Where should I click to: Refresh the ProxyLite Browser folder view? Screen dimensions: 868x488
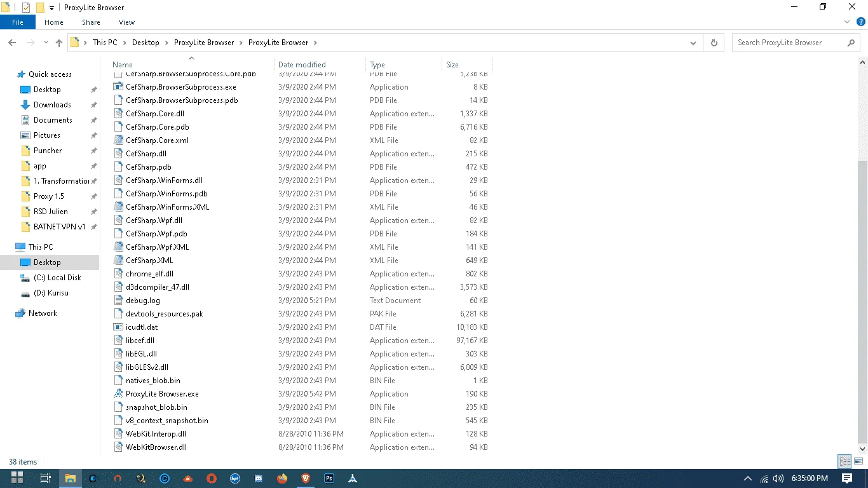[714, 43]
